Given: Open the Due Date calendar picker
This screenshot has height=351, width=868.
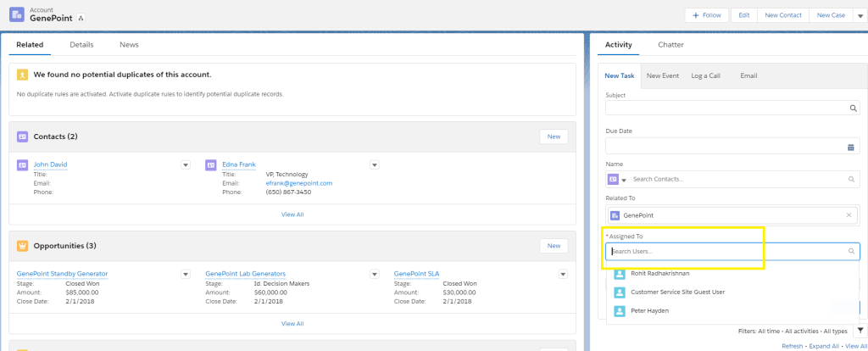Looking at the screenshot, I should pyautogui.click(x=851, y=148).
